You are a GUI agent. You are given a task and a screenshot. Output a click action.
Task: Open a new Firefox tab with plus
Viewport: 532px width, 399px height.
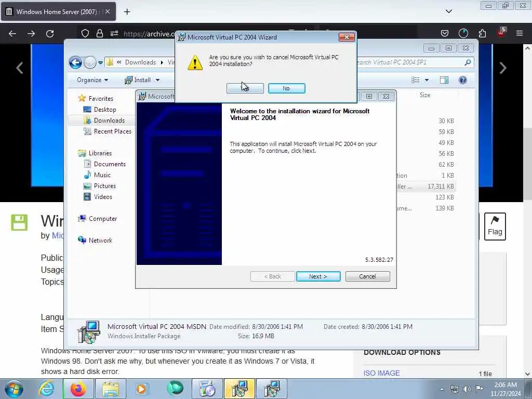pyautogui.click(x=127, y=12)
